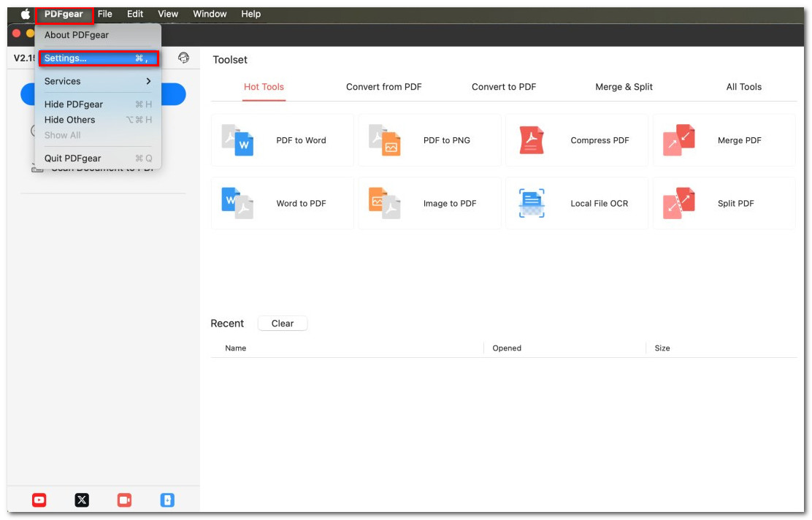Screen dimensions: 812x520
Task: Click the PDF to Word tool icon
Action: pos(237,140)
